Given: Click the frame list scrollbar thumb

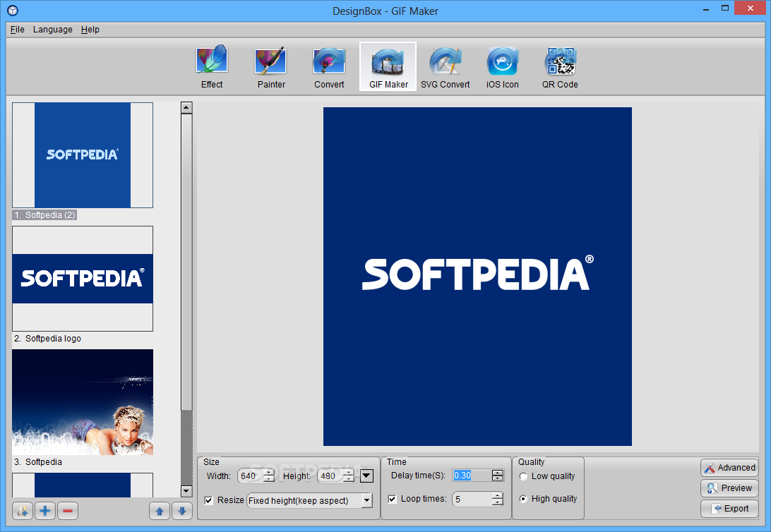Looking at the screenshot, I should (186, 262).
